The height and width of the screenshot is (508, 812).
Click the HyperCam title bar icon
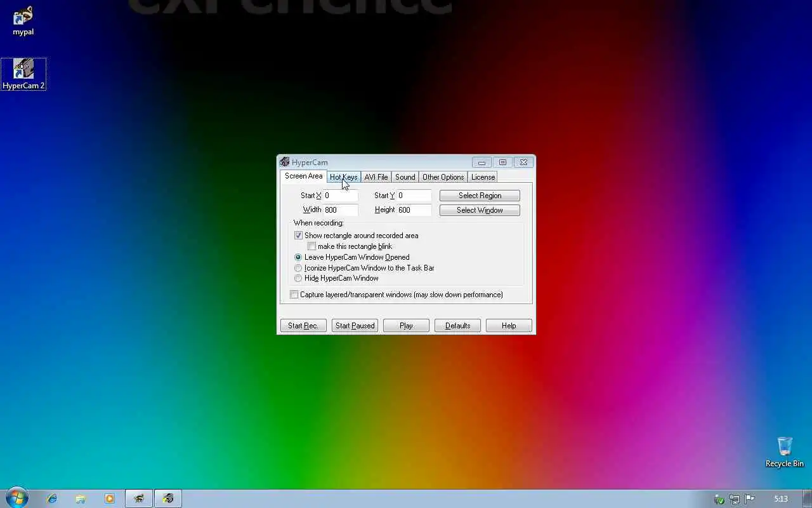click(285, 162)
